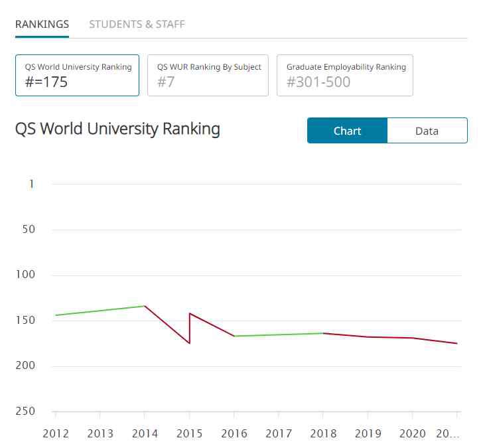
Task: Click the y-axis label 150
Action: coord(25,320)
